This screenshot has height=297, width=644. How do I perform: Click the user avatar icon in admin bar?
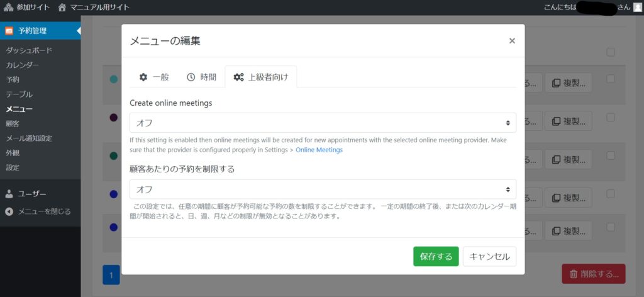point(638,7)
